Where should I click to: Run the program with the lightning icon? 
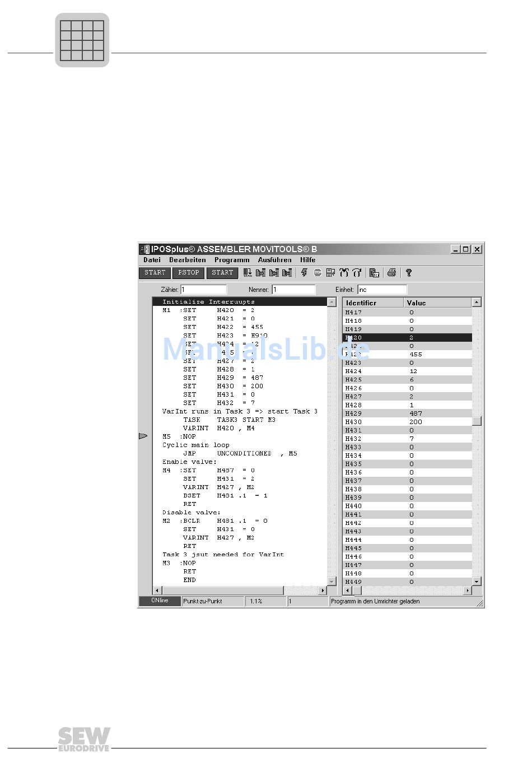point(304,273)
